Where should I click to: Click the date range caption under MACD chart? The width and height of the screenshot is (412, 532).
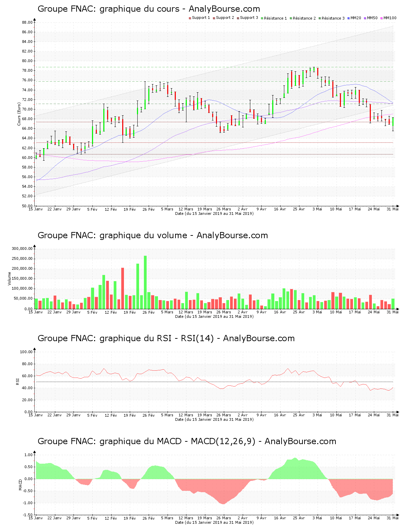[x=214, y=522]
